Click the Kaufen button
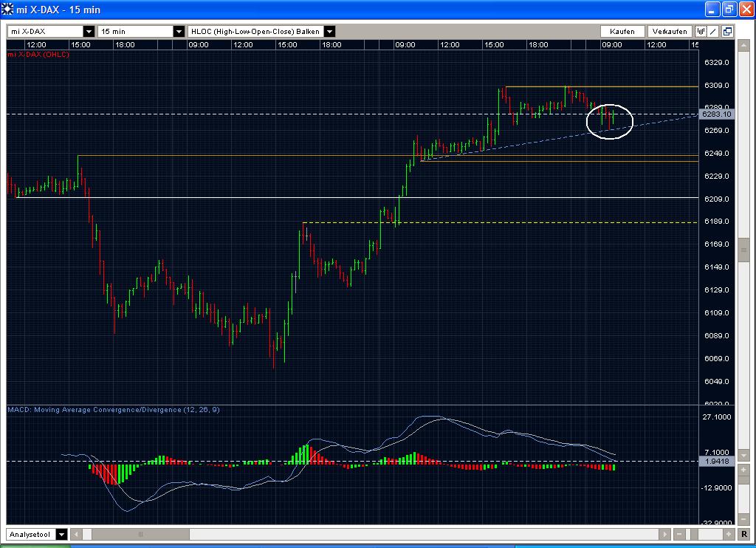Image resolution: width=756 pixels, height=548 pixels. pos(622,31)
